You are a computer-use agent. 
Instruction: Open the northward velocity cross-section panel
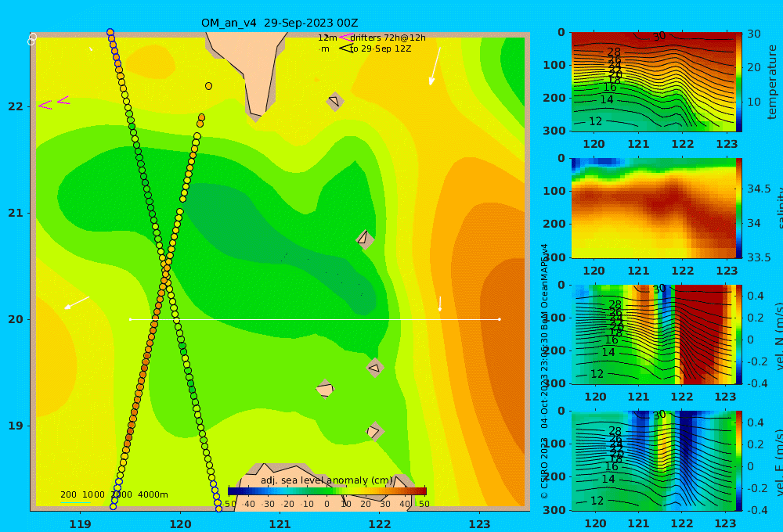pyautogui.click(x=653, y=334)
